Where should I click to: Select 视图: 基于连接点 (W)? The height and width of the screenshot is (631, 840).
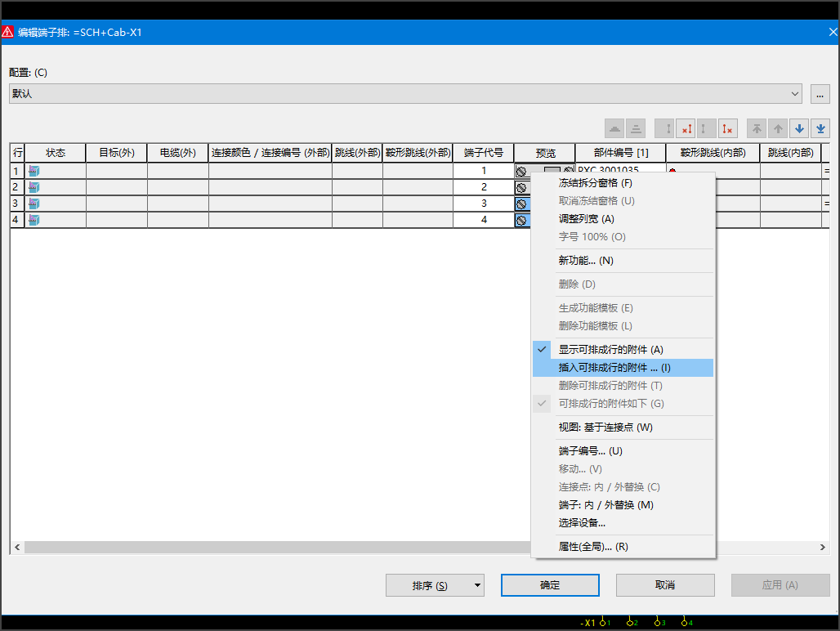pos(623,427)
